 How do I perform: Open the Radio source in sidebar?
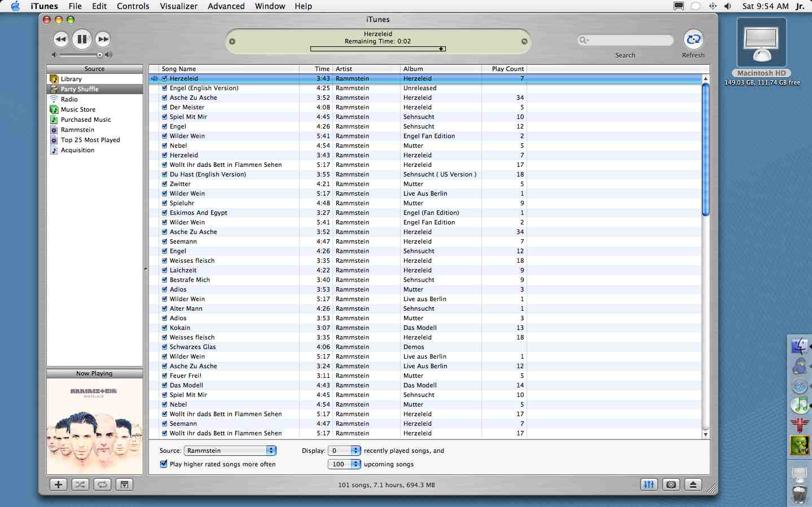[x=69, y=99]
